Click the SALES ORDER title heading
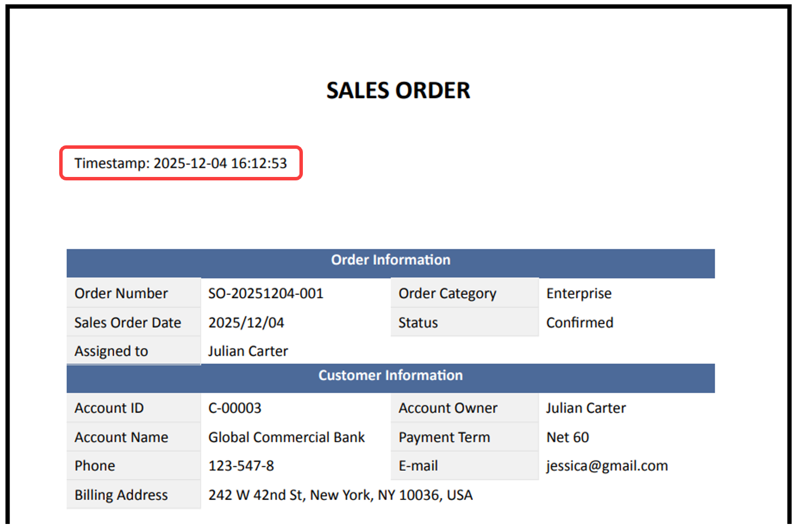 click(x=398, y=90)
